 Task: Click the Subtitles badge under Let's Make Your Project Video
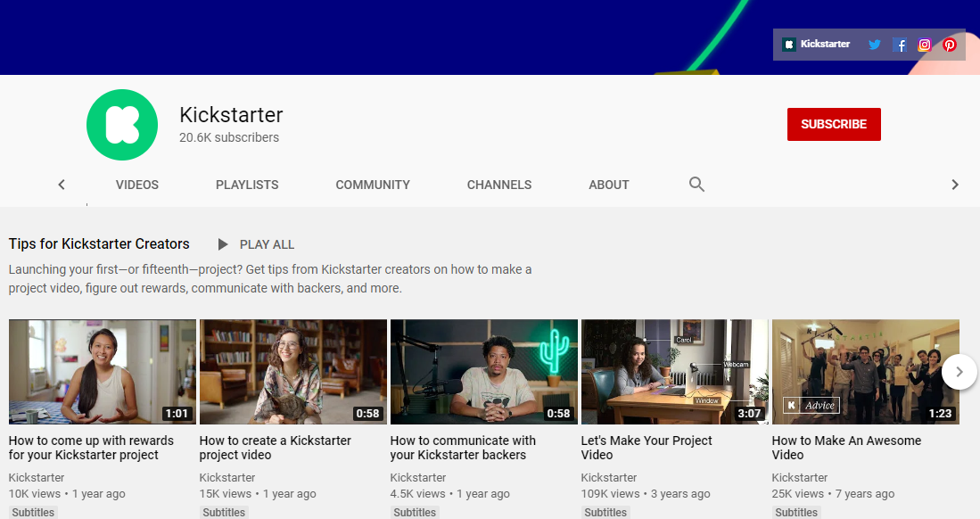(x=605, y=512)
